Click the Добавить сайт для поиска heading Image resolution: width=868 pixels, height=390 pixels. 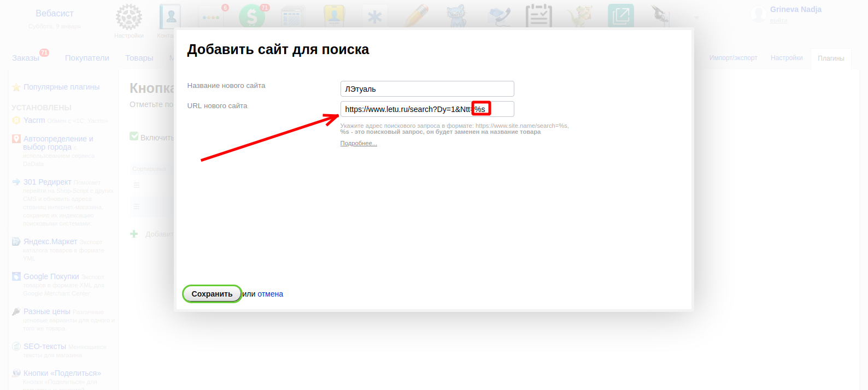coord(278,49)
